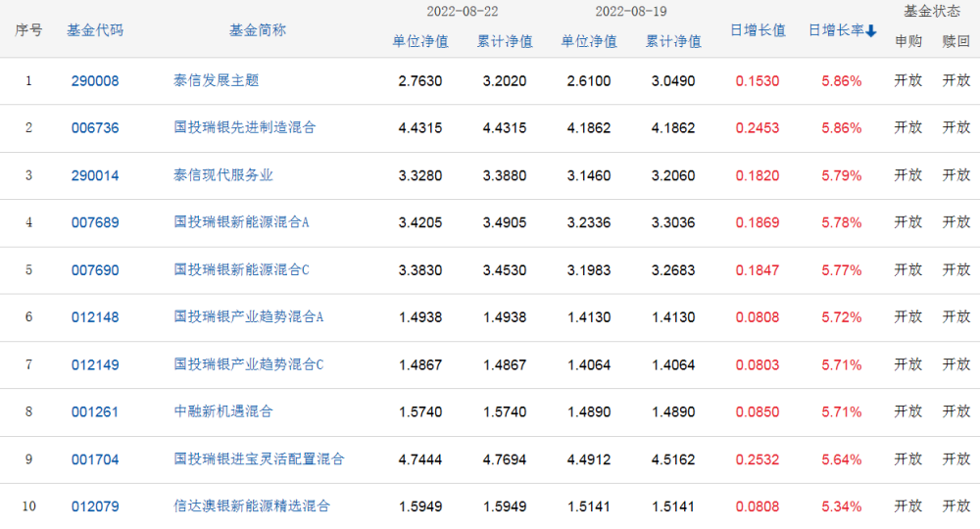Open 泰信现代服务业 fund page
The width and height of the screenshot is (980, 529).
223,175
